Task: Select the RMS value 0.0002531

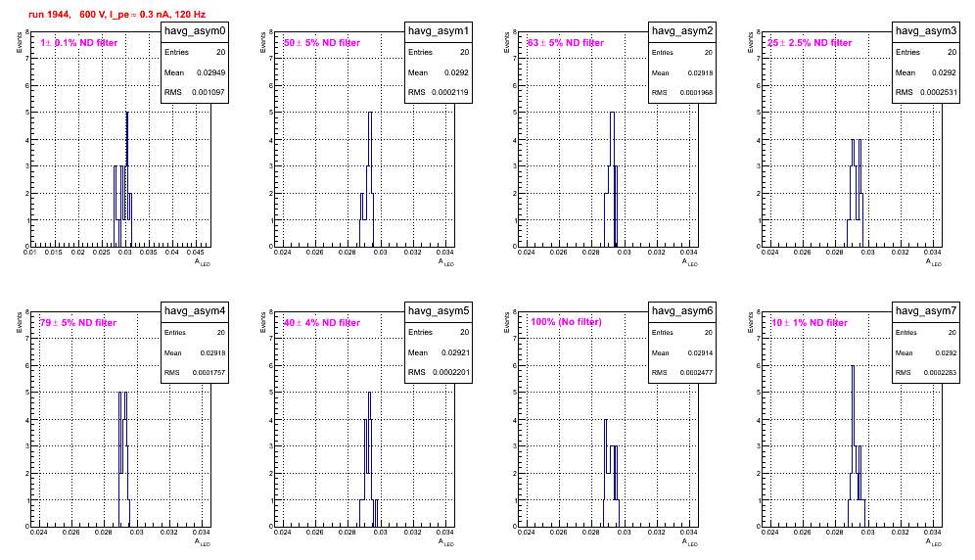Action: 939,93
